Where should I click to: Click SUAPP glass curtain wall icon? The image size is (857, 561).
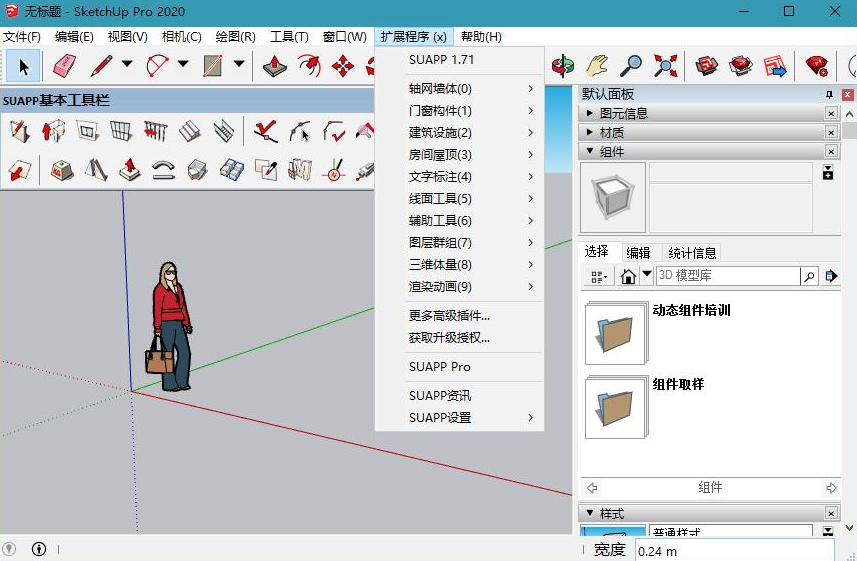(x=121, y=131)
